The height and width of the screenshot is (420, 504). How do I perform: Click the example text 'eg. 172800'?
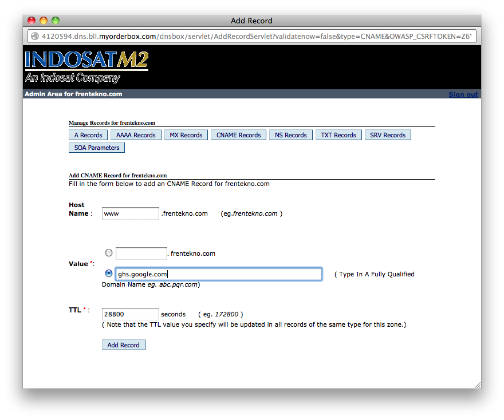click(x=220, y=314)
